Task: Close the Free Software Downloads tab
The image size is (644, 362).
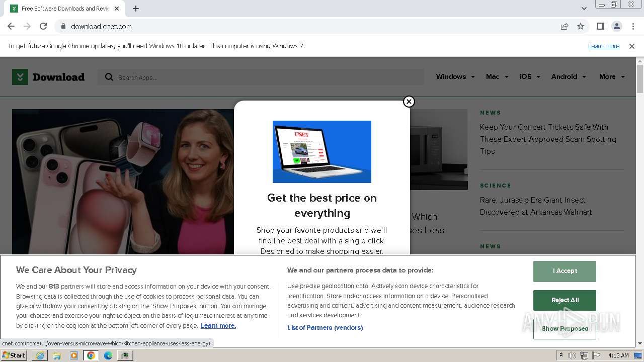Action: tap(117, 9)
